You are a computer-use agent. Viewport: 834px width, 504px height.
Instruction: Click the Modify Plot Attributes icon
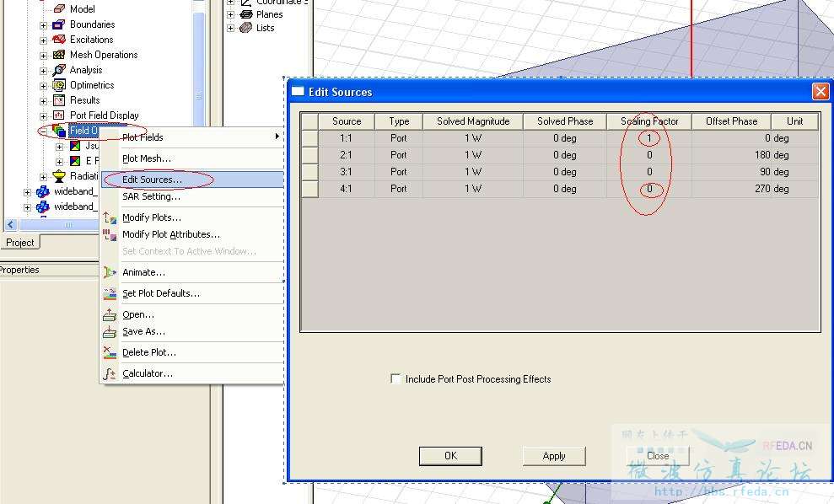tap(110, 234)
